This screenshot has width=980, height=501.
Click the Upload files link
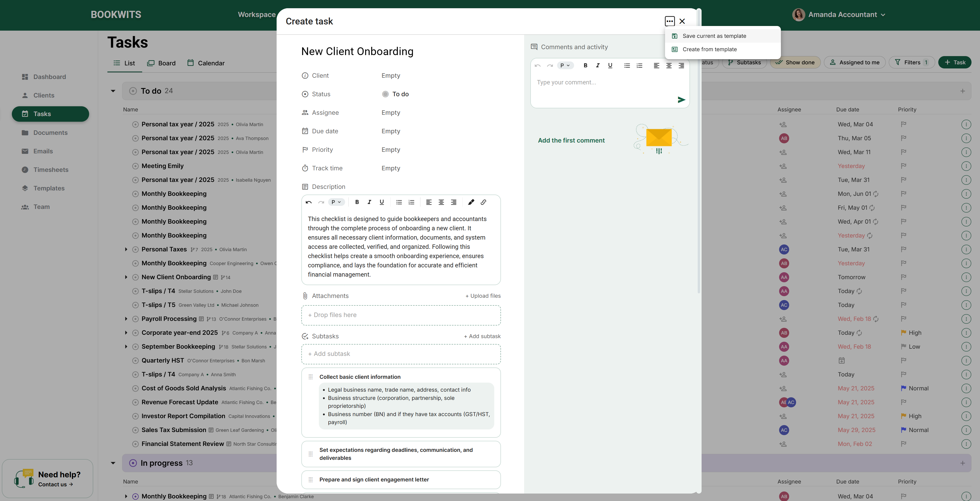[483, 296]
